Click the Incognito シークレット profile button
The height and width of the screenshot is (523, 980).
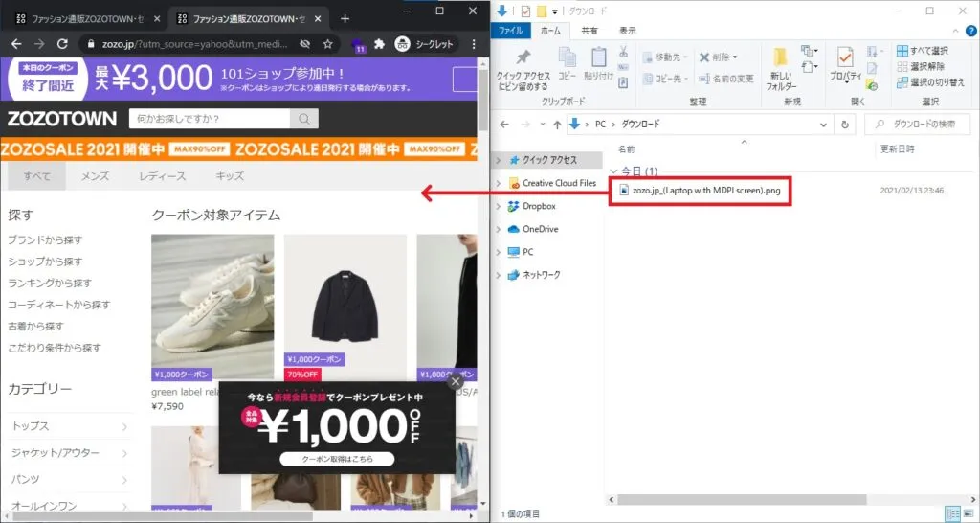click(x=424, y=44)
